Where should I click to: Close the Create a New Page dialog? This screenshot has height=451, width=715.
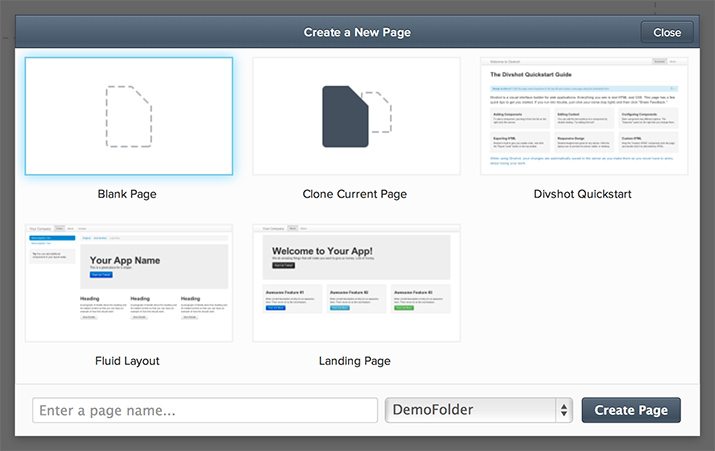click(x=667, y=32)
